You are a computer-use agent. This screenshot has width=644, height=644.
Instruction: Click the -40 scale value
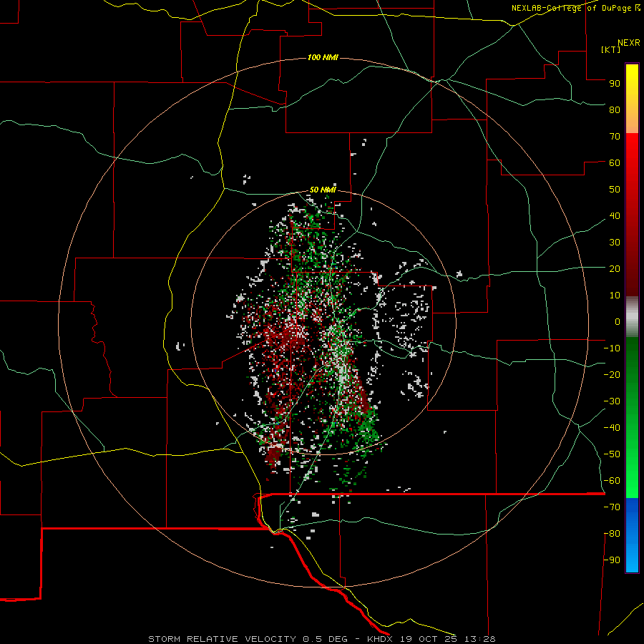[612, 428]
